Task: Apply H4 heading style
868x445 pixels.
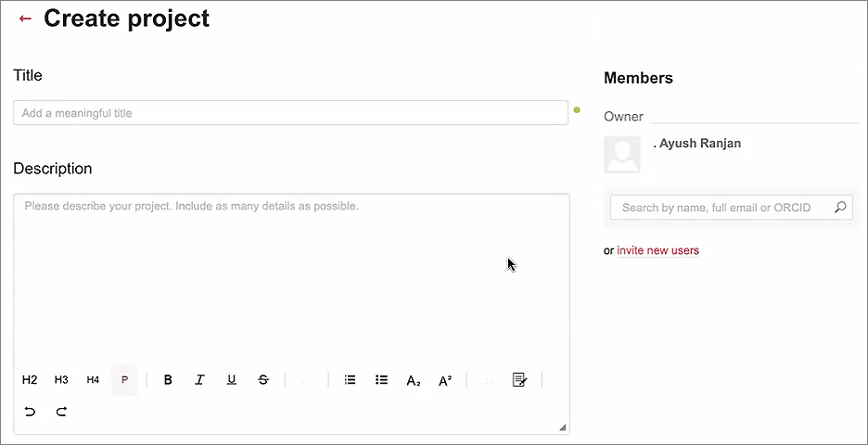Action: [x=93, y=380]
